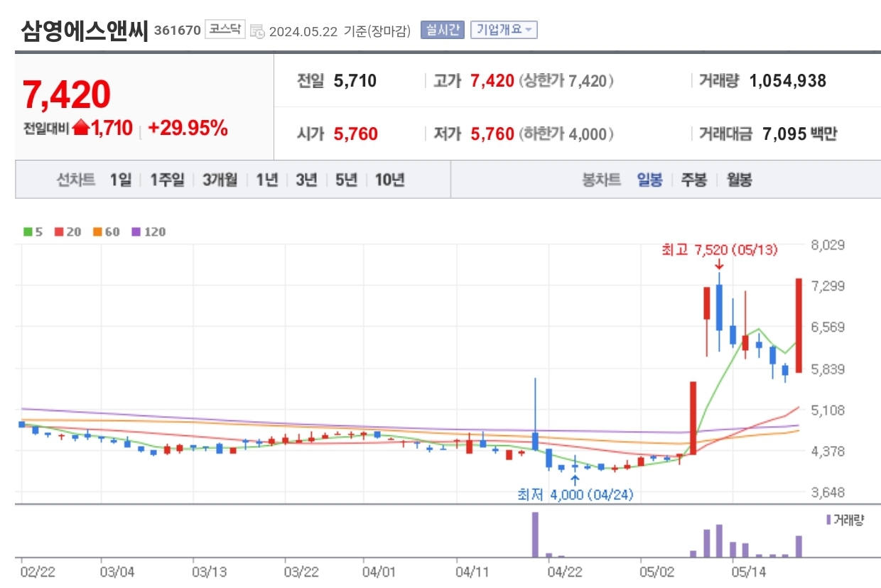Click the orange 60-day moving average swatch
Viewport: 881px width, 588px height.
(x=97, y=232)
